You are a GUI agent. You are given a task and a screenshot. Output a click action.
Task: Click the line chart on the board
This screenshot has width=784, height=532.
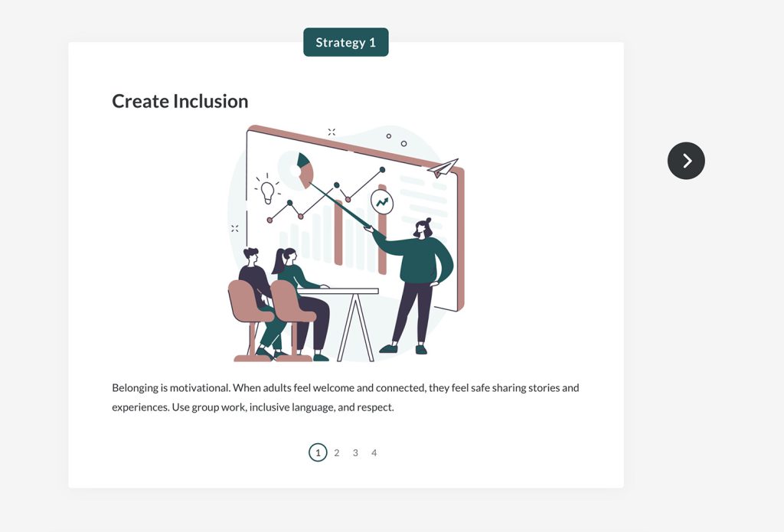pos(326,196)
